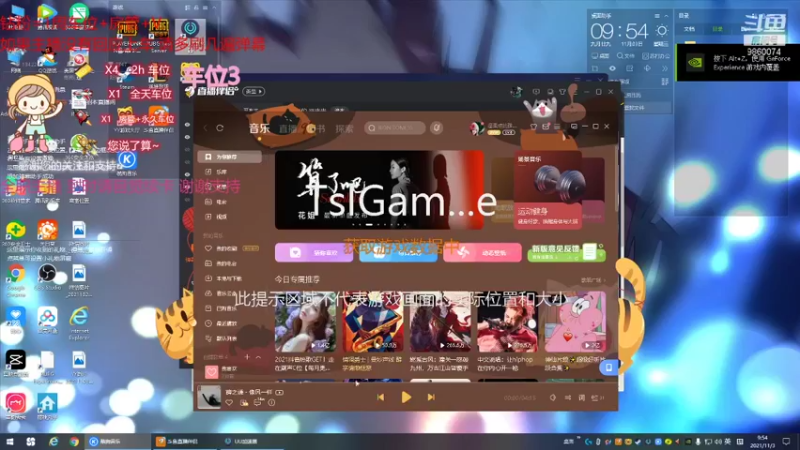Open the green 新版意见反馈 button
Screen dimensions: 800x450
tap(566, 253)
